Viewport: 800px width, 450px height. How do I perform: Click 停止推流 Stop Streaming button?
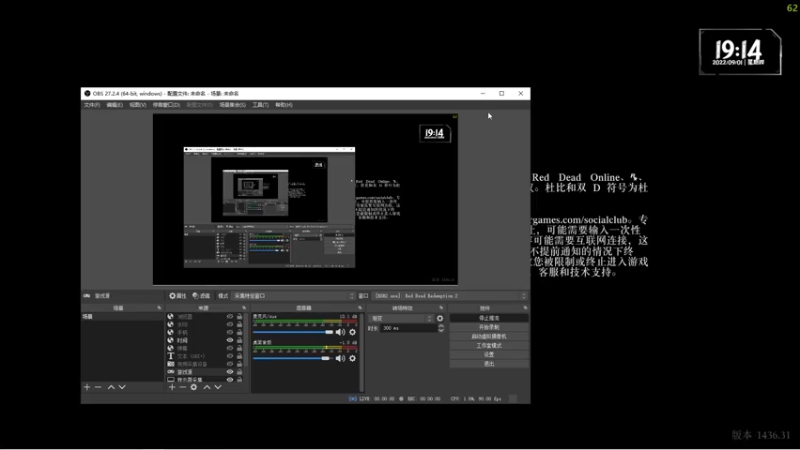[489, 318]
